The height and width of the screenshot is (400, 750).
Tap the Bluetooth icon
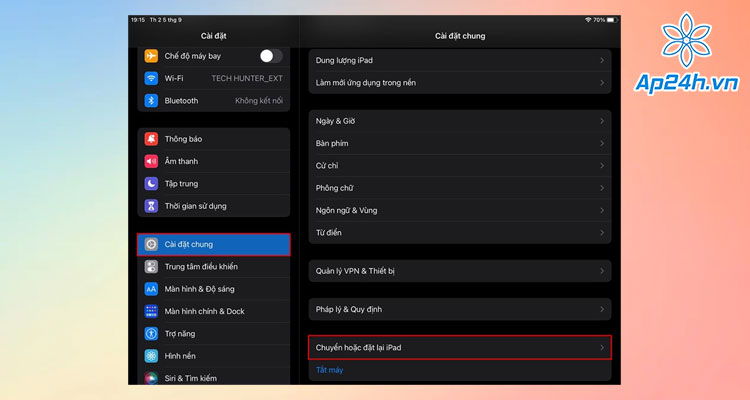[x=151, y=101]
